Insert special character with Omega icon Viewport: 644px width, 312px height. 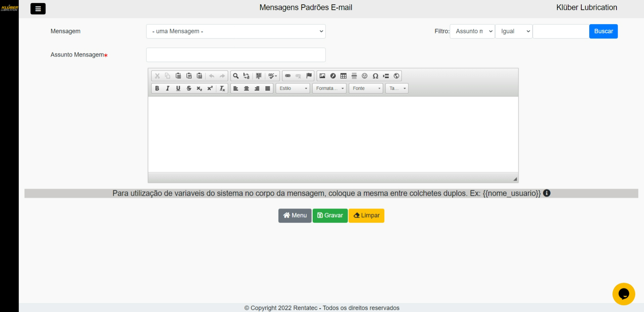[x=375, y=76]
